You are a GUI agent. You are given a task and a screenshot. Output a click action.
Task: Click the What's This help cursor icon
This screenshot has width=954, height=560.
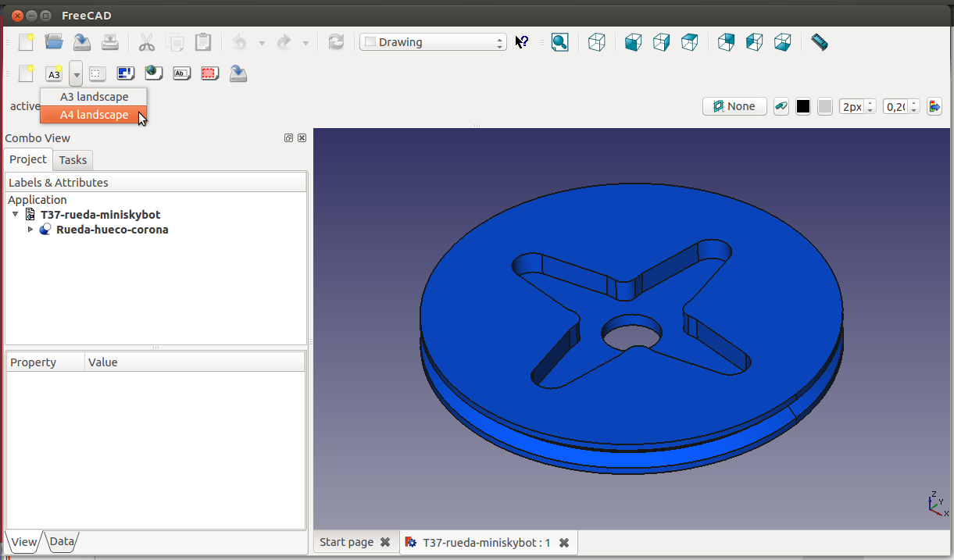click(522, 42)
